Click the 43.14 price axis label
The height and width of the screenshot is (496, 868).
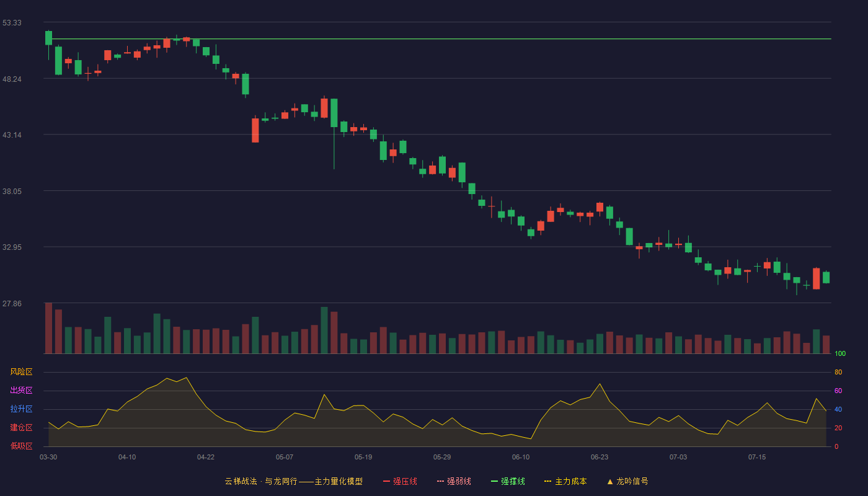(12, 135)
